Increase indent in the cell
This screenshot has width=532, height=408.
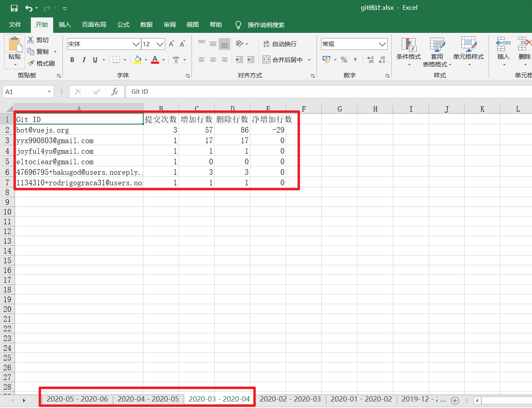251,60
